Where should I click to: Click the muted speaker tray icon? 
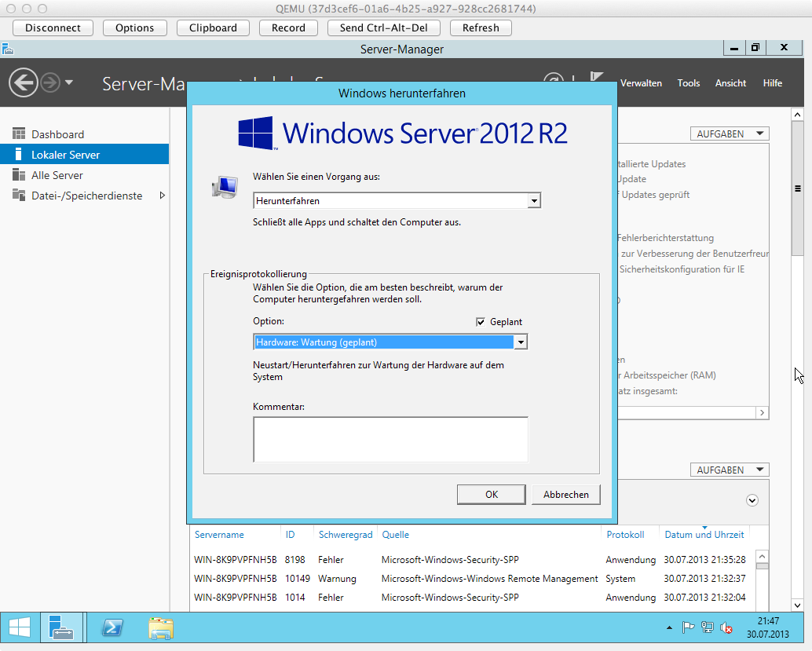pos(726,627)
